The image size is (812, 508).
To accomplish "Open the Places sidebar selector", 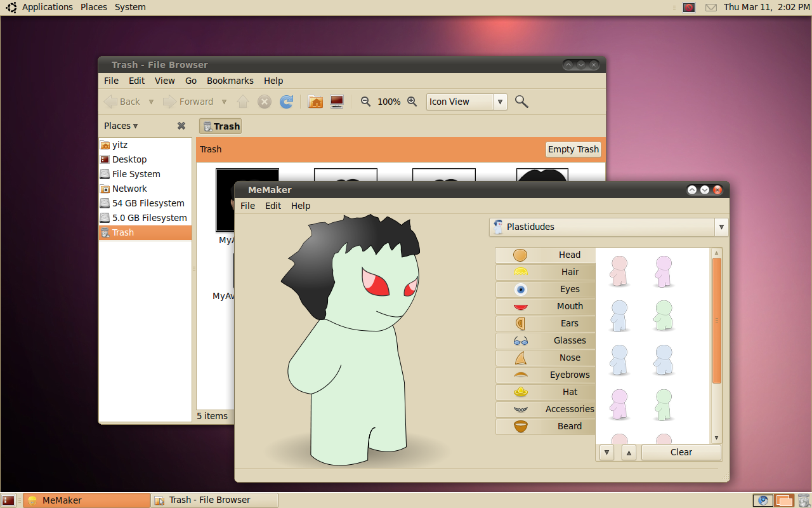I will (x=121, y=126).
